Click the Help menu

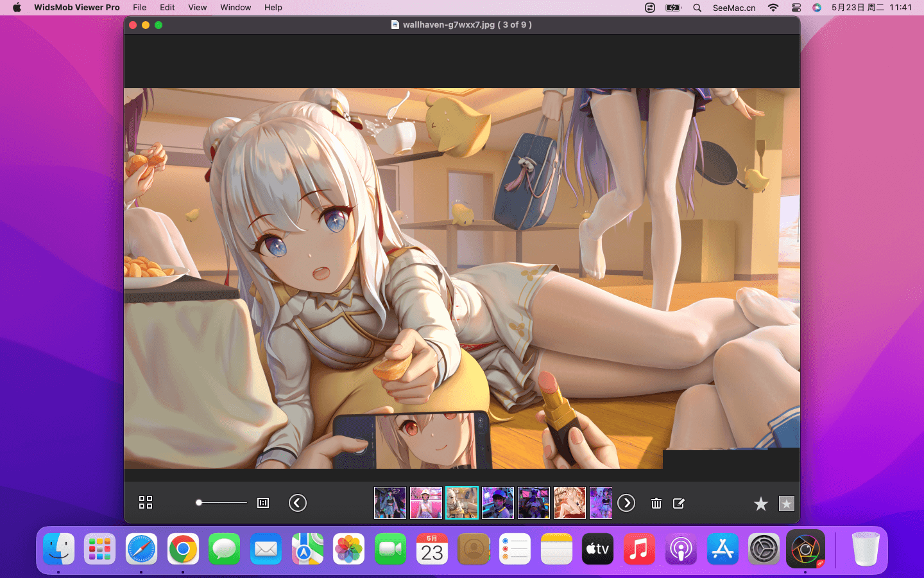point(273,8)
